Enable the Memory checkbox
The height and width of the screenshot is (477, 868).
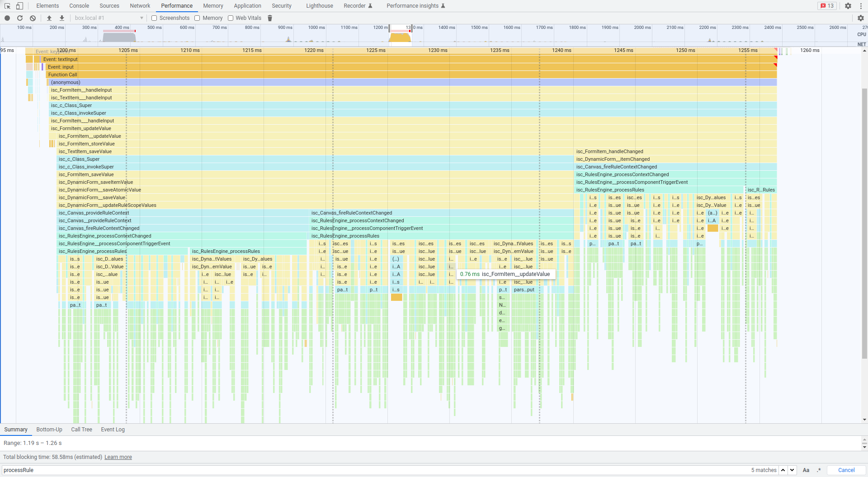point(197,18)
